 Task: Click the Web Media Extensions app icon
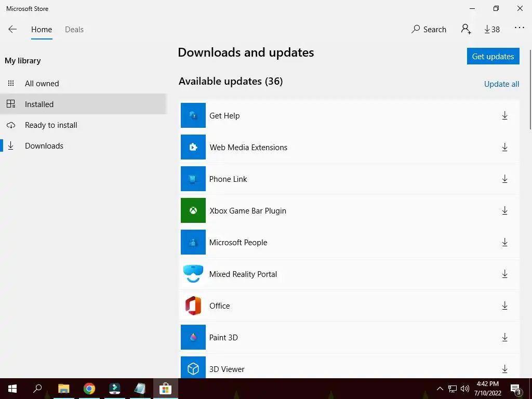point(193,147)
